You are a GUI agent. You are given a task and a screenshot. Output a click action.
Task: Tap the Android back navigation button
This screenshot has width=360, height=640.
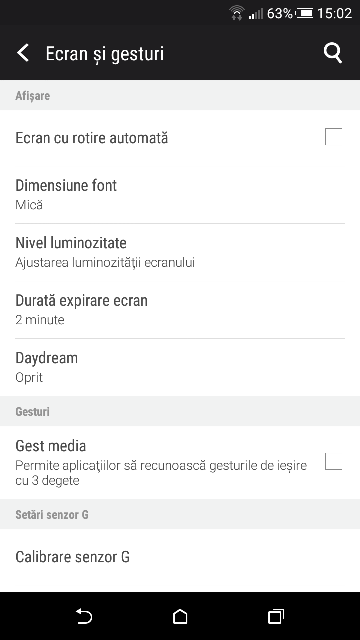click(x=84, y=616)
